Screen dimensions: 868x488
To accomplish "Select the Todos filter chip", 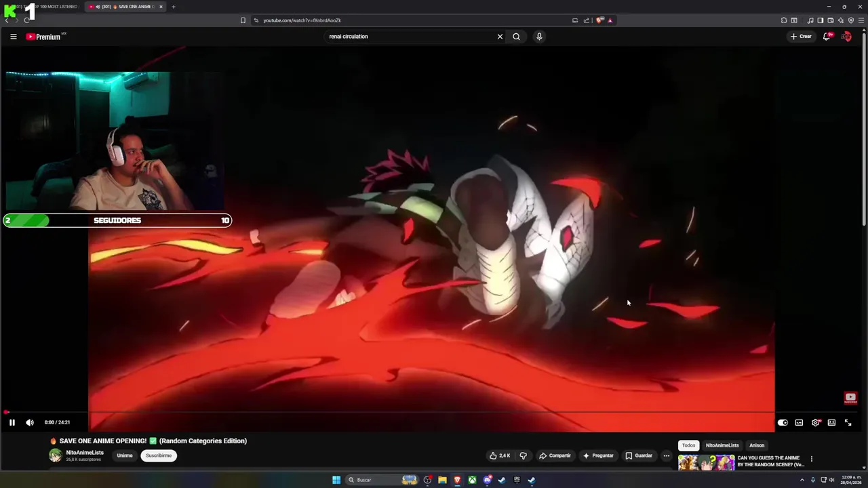I will click(x=688, y=445).
